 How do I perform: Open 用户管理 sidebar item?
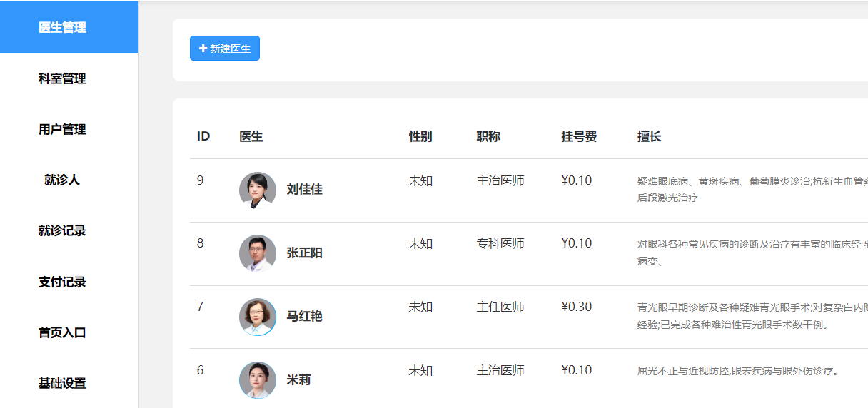[62, 129]
